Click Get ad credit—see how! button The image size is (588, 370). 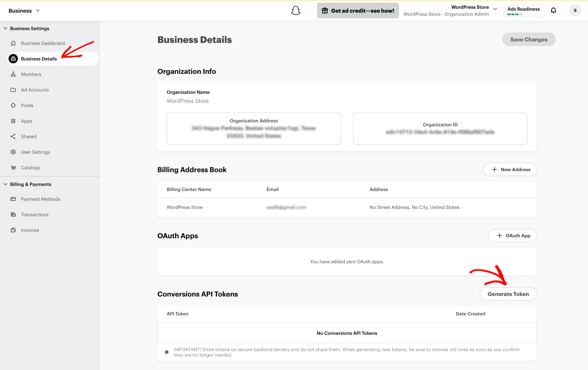[358, 11]
